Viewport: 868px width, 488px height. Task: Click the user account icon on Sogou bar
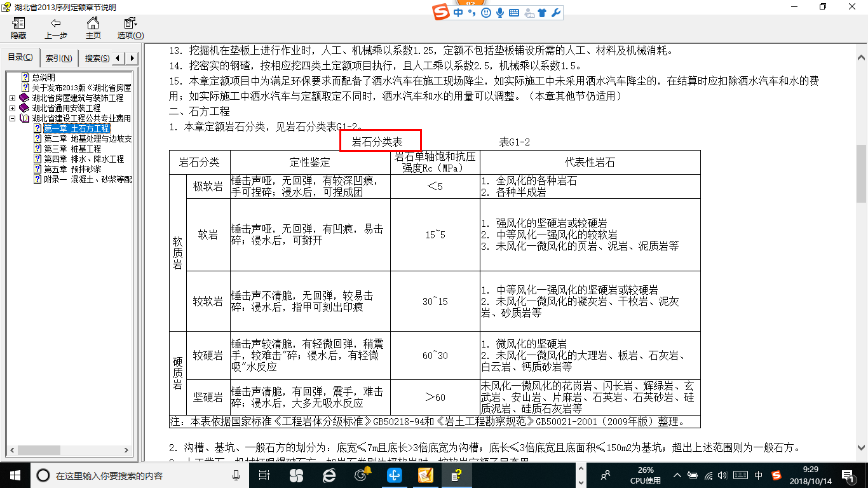pyautogui.click(x=529, y=13)
